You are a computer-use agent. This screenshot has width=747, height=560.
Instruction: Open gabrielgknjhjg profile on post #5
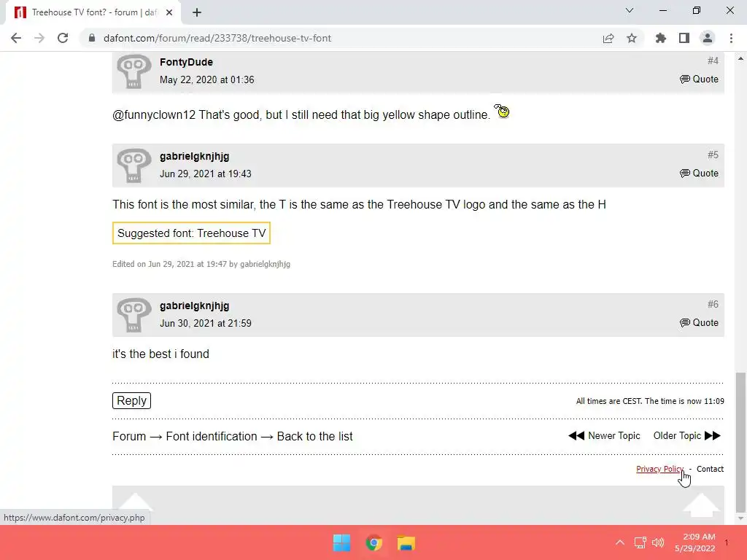point(194,156)
